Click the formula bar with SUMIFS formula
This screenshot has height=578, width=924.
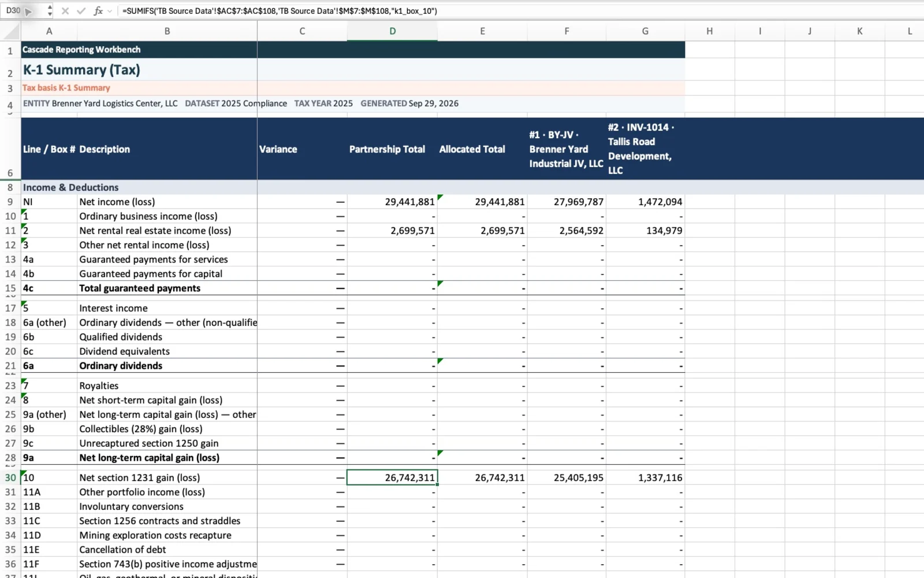(520, 11)
